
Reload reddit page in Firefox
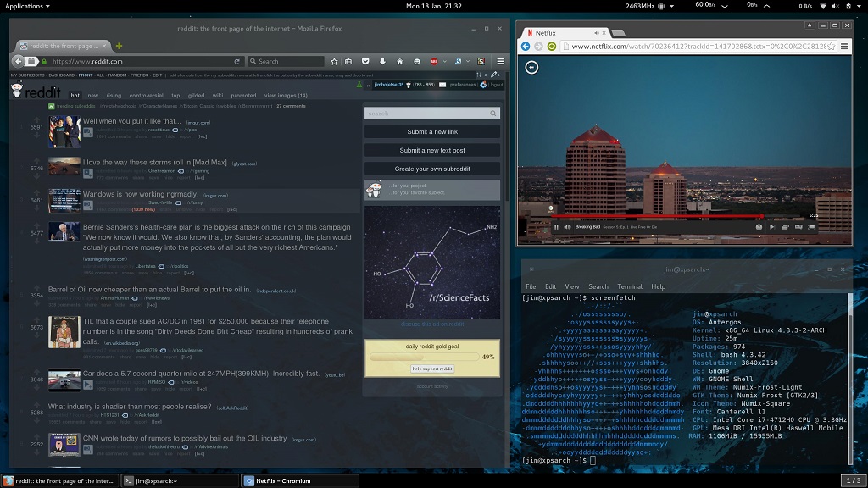pyautogui.click(x=237, y=61)
